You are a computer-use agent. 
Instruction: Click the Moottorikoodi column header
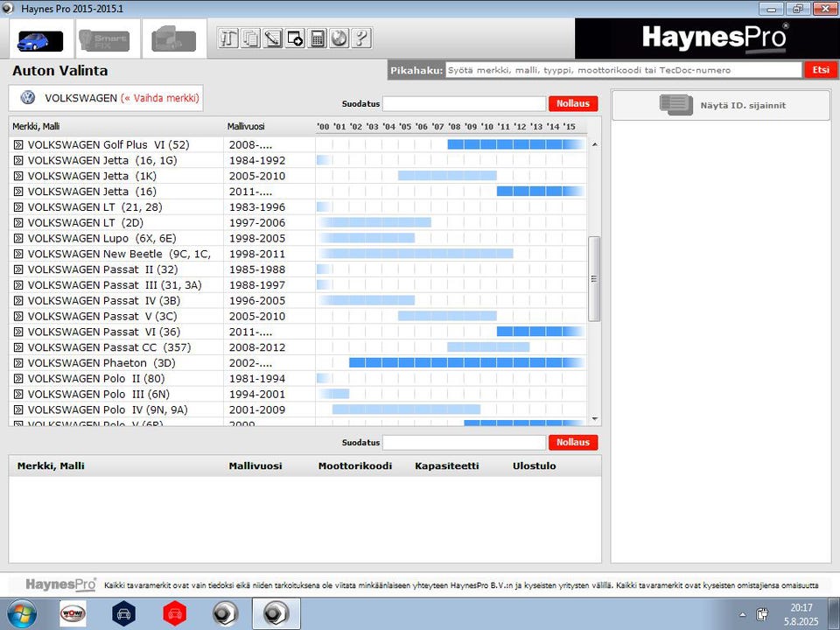[355, 465]
